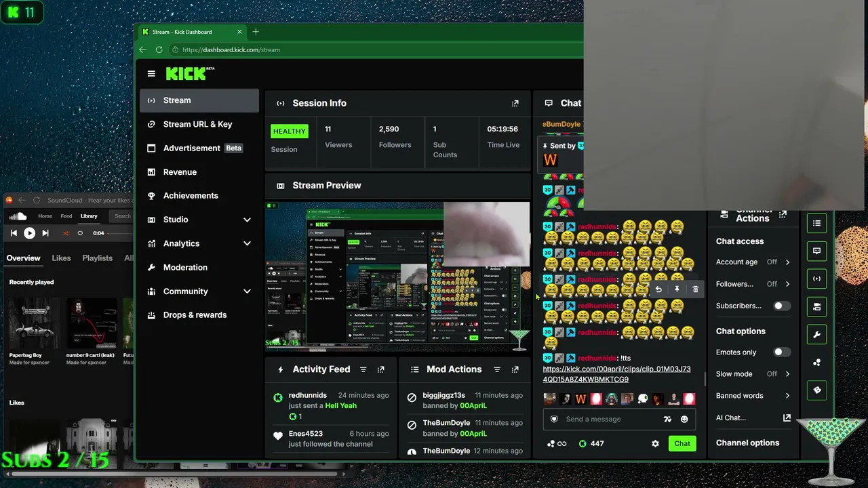Go back in the Kick browser window
The width and height of the screenshot is (868, 488).
click(142, 49)
